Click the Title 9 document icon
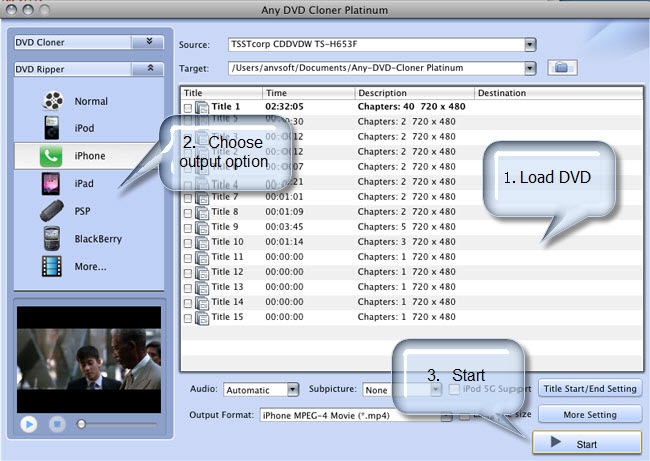The image size is (650, 461). (x=202, y=228)
